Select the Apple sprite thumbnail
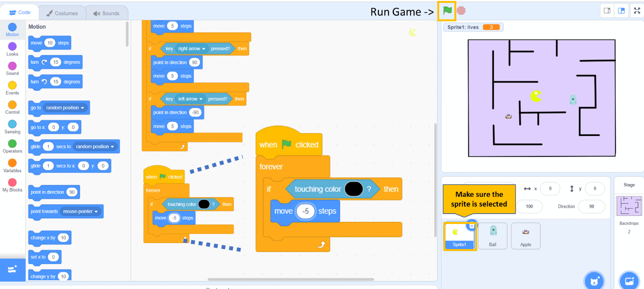644x289 pixels. point(526,236)
